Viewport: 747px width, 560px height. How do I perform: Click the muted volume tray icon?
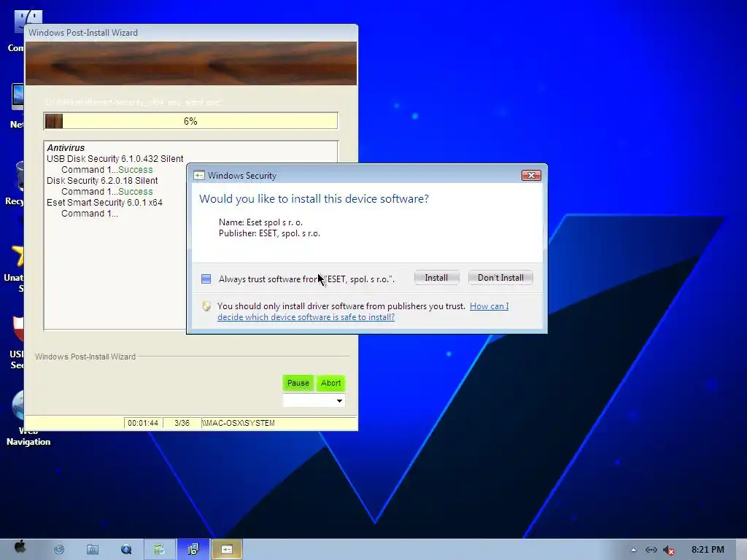[x=669, y=551]
